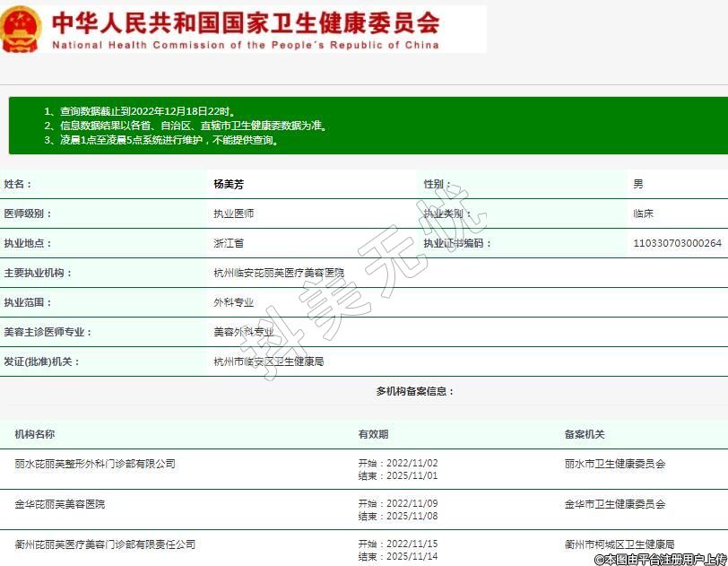Image resolution: width=728 pixels, height=566 pixels.
Task: Select the 执业医师 level value
Action: click(233, 213)
